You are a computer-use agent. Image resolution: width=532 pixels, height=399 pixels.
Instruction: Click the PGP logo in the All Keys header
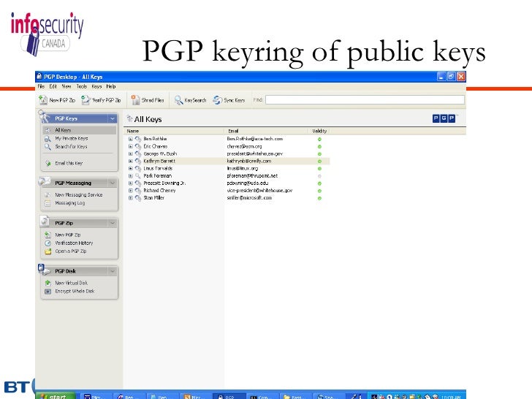point(444,118)
